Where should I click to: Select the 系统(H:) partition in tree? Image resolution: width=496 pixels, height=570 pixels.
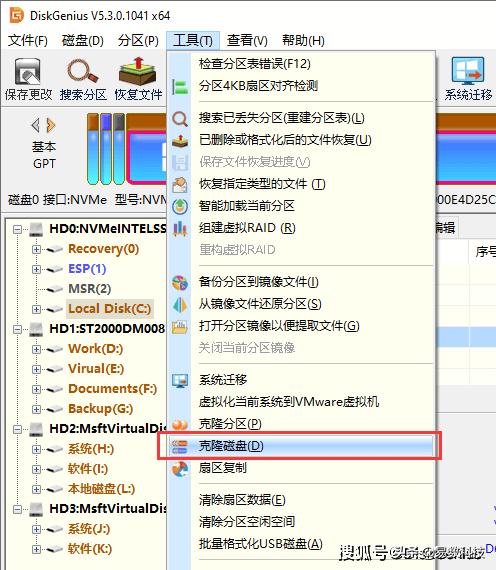(91, 449)
